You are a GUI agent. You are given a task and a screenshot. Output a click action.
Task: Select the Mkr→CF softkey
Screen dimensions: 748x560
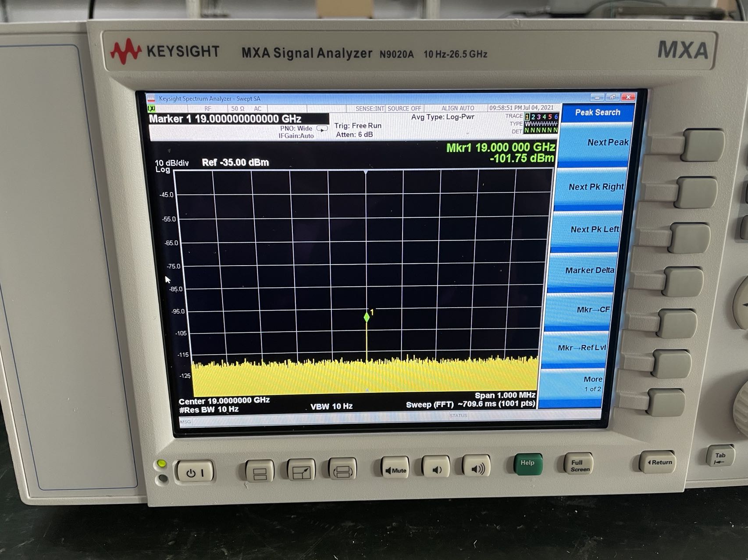[x=592, y=310]
